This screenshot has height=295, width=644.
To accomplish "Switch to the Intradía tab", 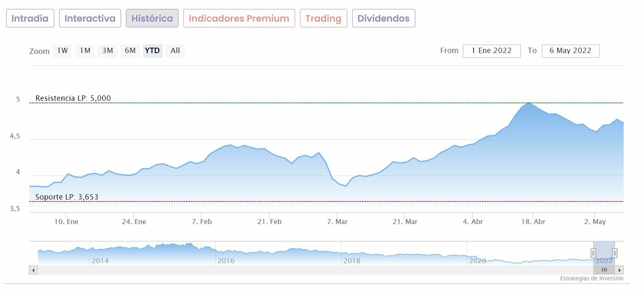I will click(x=30, y=18).
